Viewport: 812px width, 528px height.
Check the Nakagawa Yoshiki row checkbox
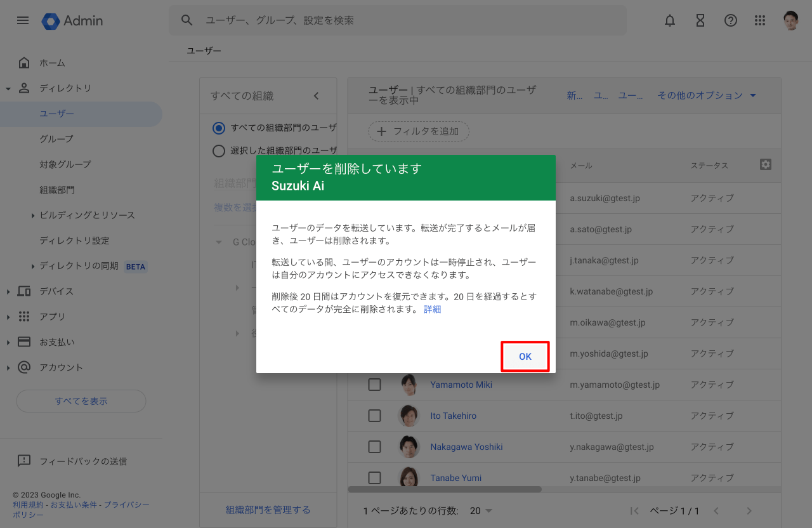click(375, 447)
